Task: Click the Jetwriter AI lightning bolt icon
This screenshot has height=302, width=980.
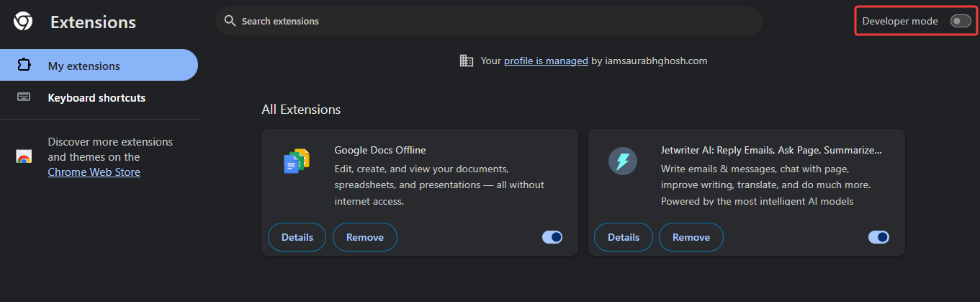Action: tap(623, 161)
